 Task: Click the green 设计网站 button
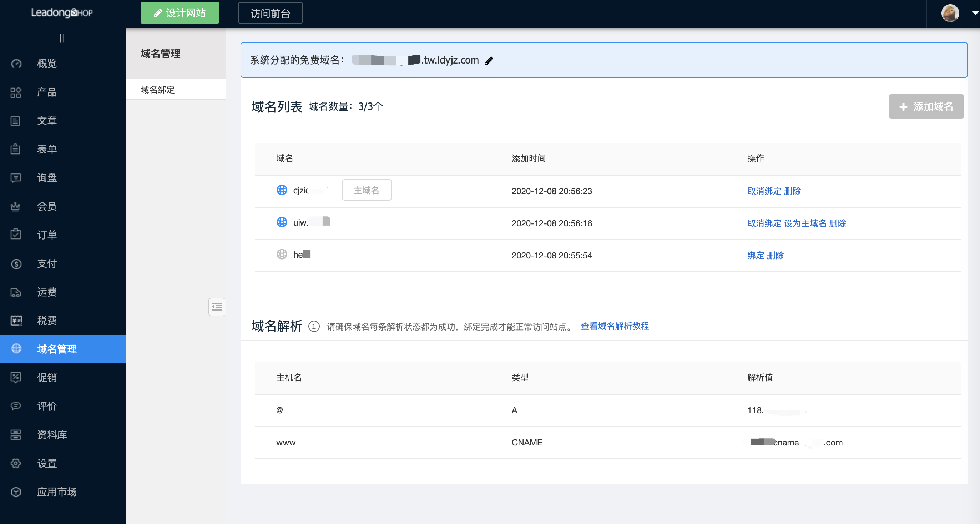coord(180,12)
